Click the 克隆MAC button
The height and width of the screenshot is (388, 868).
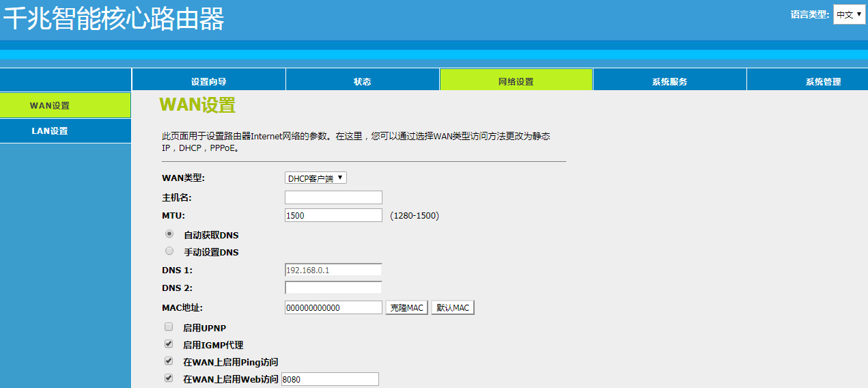[x=406, y=308]
